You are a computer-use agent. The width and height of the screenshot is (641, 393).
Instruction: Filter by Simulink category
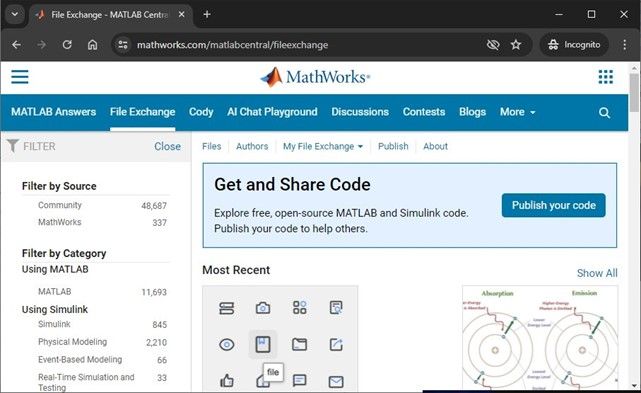coord(54,324)
